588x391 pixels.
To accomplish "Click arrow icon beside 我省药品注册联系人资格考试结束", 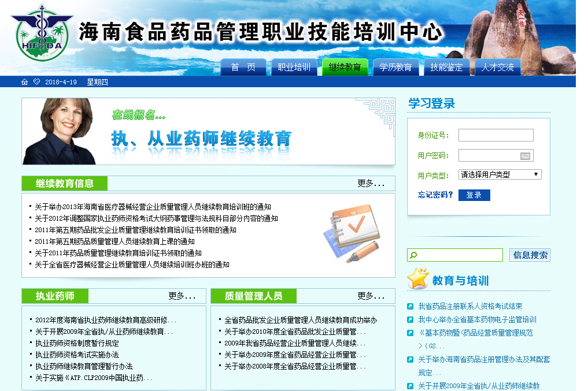I will pos(410,307).
